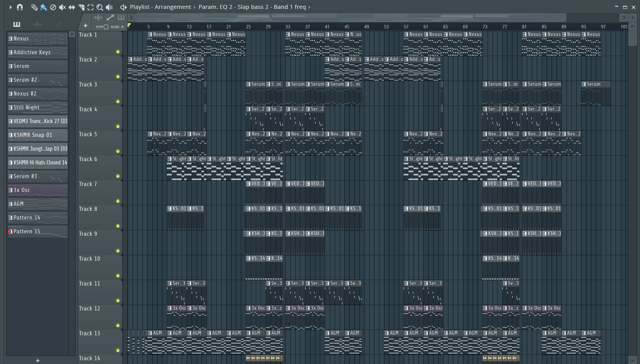640x364 pixels.
Task: Click the audio waveform icon above STEP
Action: [x=98, y=17]
